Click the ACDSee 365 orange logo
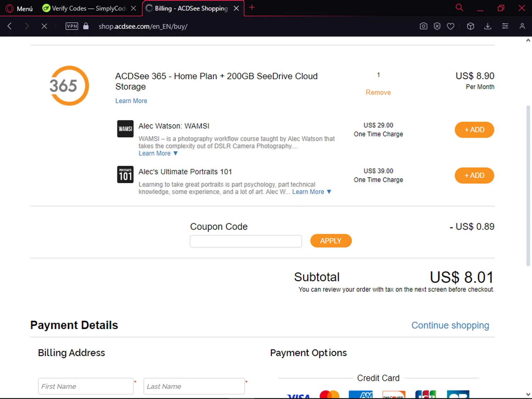532x399 pixels. pos(69,85)
